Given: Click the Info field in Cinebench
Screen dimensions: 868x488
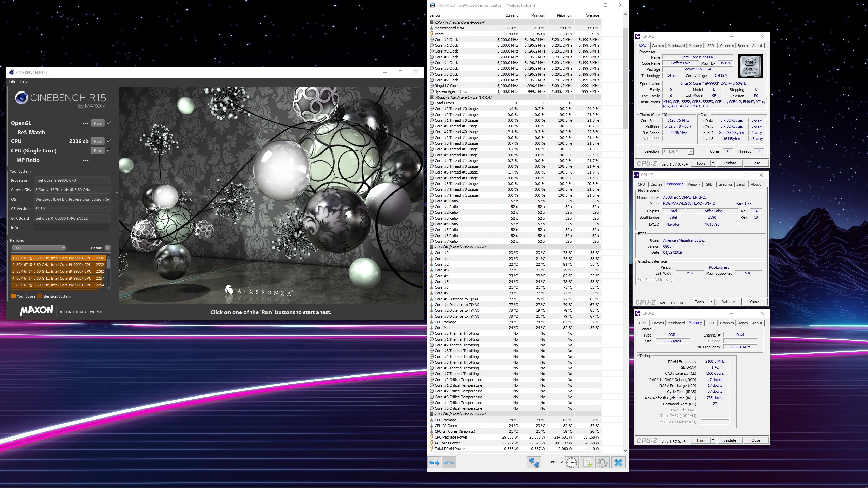Looking at the screenshot, I should pyautogui.click(x=72, y=228).
